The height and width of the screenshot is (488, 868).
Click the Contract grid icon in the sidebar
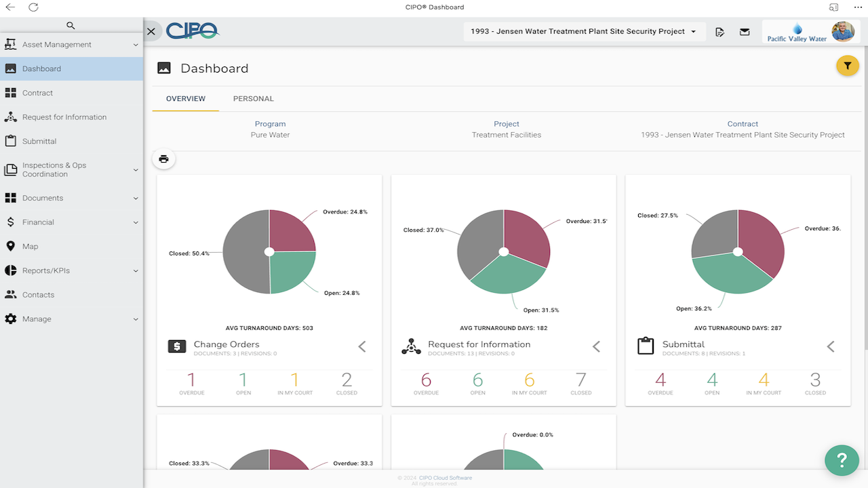point(10,93)
